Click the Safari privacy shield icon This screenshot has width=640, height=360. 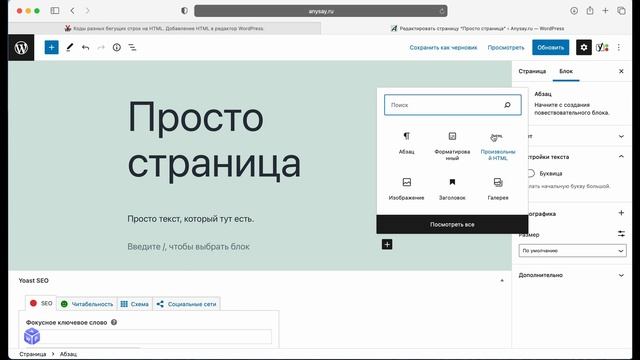coord(184,11)
